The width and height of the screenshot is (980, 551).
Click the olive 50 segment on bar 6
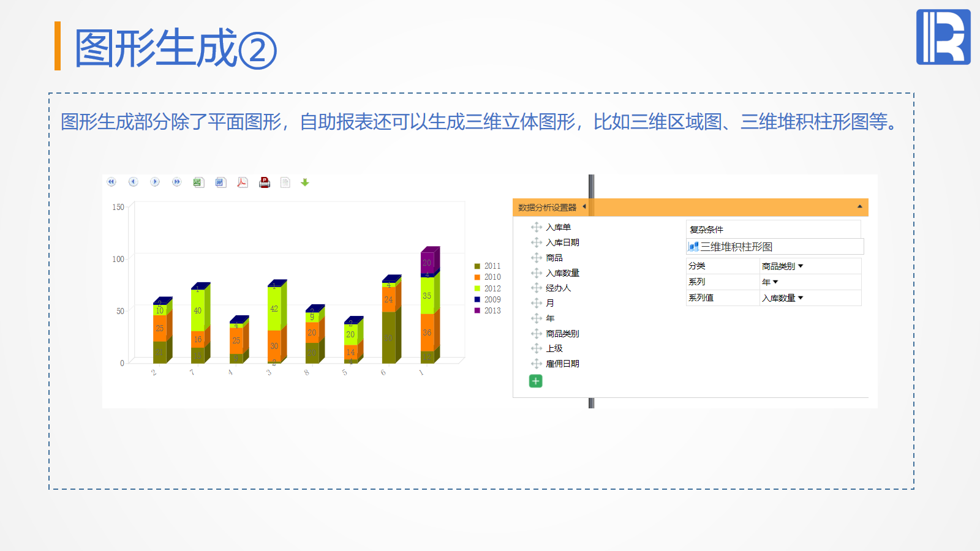(x=388, y=338)
